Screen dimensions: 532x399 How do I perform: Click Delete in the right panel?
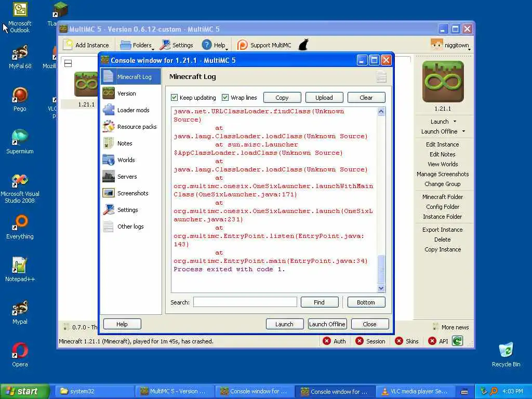(443, 239)
